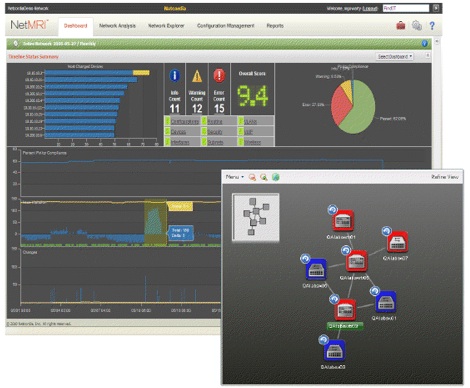Click the search input field in header
470x388 pixels.
tap(406, 8)
